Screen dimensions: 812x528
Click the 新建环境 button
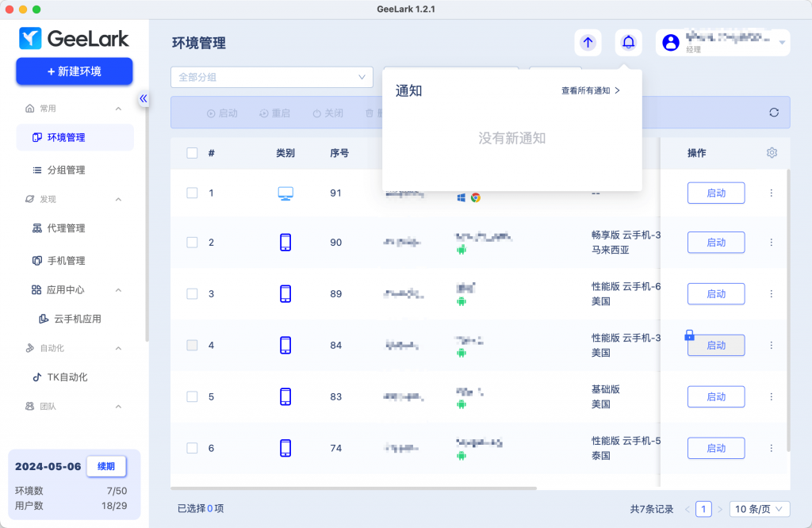tap(75, 71)
